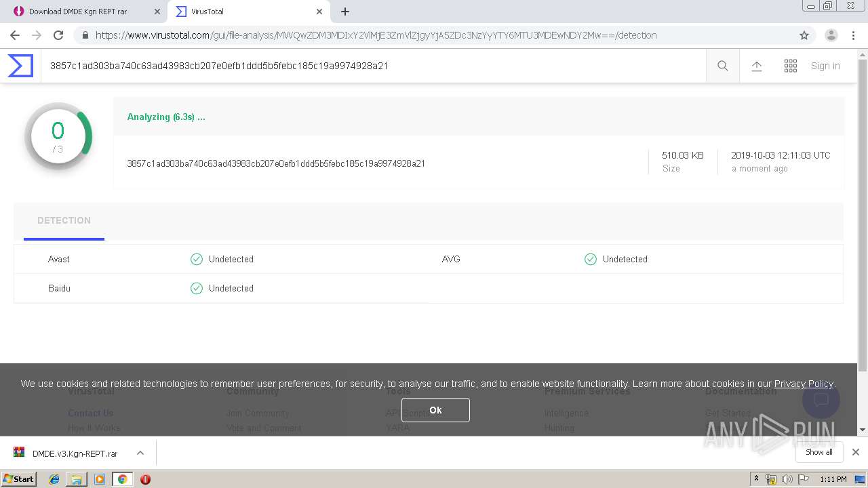The height and width of the screenshot is (488, 868).
Task: Click the hash search input field
Action: [373, 66]
